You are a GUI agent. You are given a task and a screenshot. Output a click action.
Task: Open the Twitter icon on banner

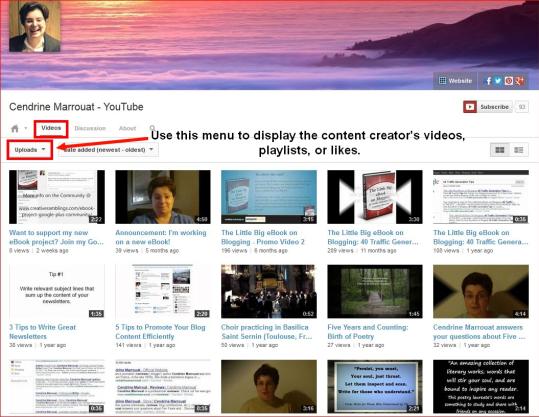point(498,81)
